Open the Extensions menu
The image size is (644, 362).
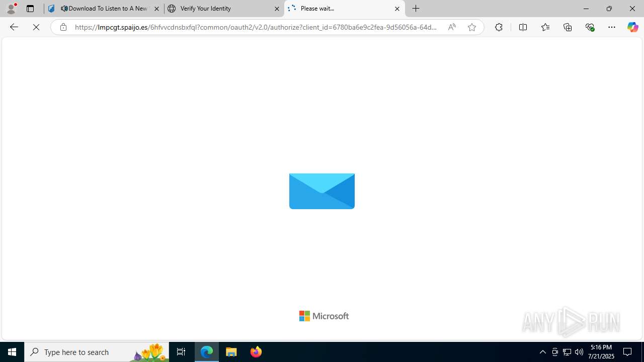tap(499, 27)
